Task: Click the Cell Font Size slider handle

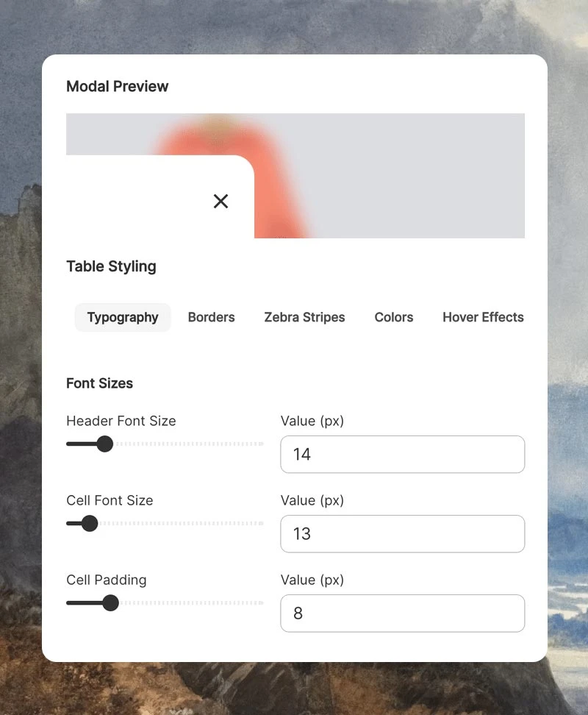Action: [x=90, y=524]
